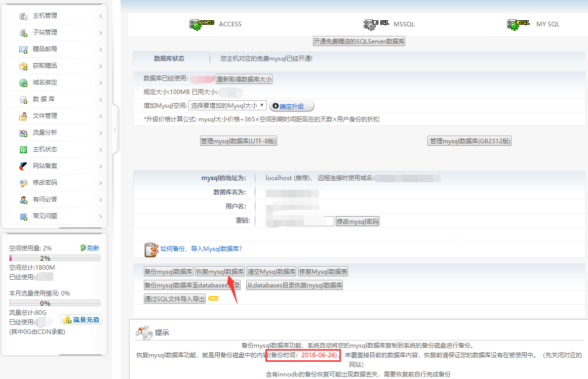Open the 选择要增加的Mysql大小 dropdown
This screenshot has height=379, width=588.
pyautogui.click(x=227, y=106)
